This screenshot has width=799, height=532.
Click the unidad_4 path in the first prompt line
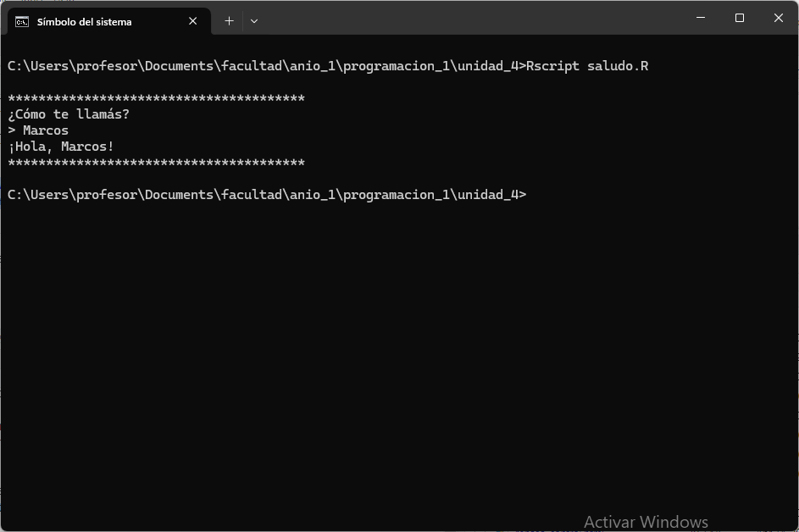[488, 66]
